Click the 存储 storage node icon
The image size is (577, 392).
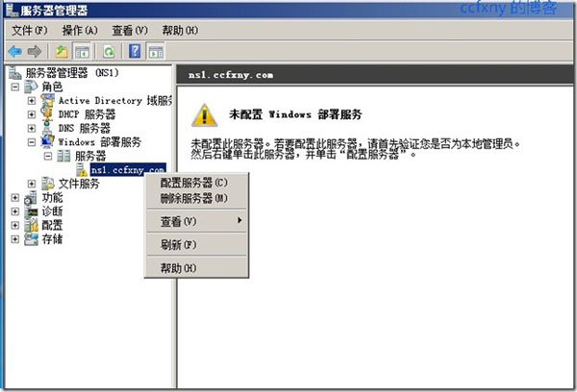coord(31,239)
